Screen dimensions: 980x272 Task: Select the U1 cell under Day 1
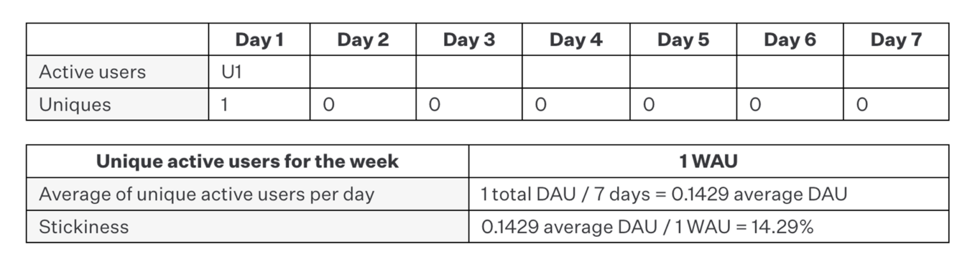coord(231,72)
